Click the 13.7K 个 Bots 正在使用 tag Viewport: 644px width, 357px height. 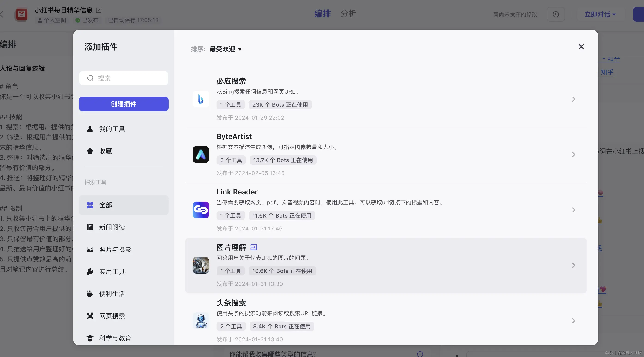pos(283,160)
